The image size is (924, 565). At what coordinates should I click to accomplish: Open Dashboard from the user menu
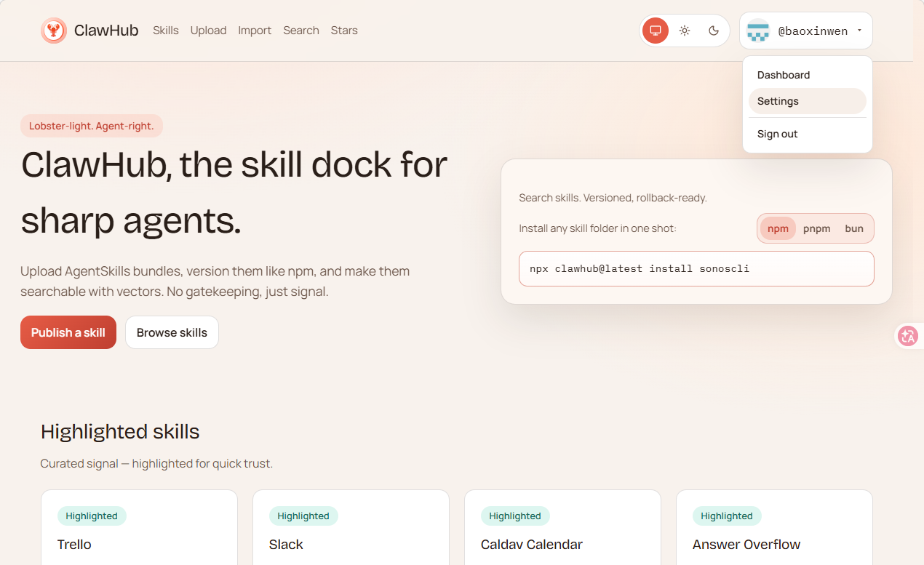point(784,75)
